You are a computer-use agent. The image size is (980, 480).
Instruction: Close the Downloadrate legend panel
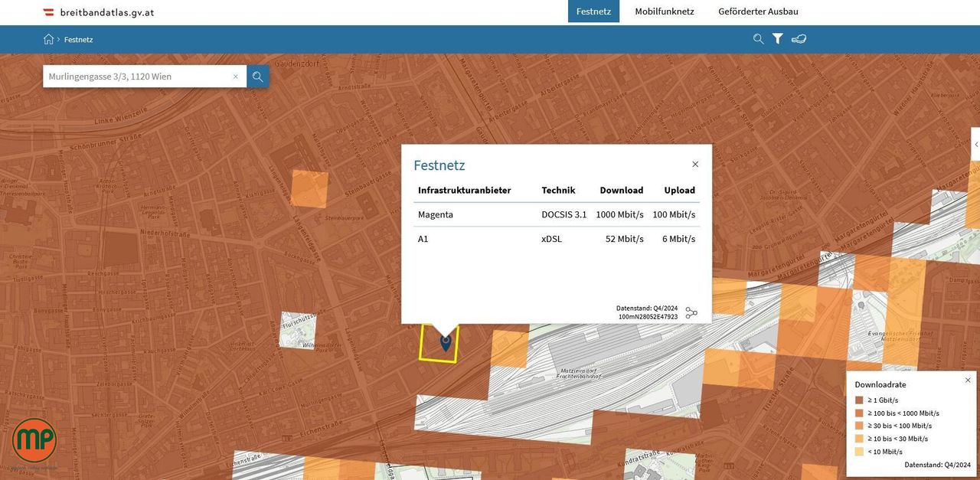(968, 380)
